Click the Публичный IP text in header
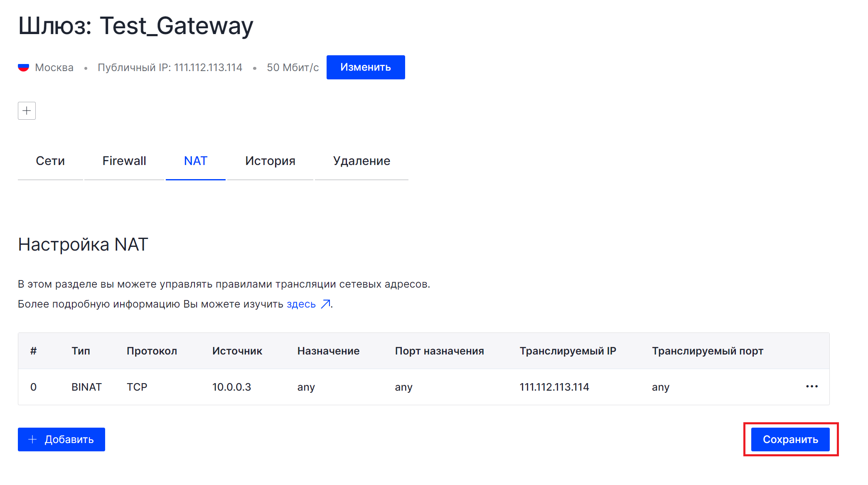Image resolution: width=868 pixels, height=485 pixels. click(x=170, y=67)
